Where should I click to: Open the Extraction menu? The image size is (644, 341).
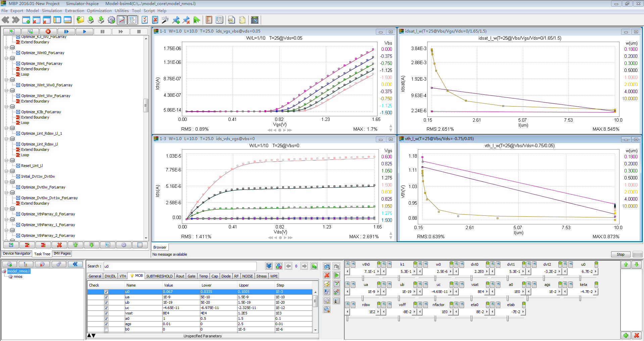(75, 11)
